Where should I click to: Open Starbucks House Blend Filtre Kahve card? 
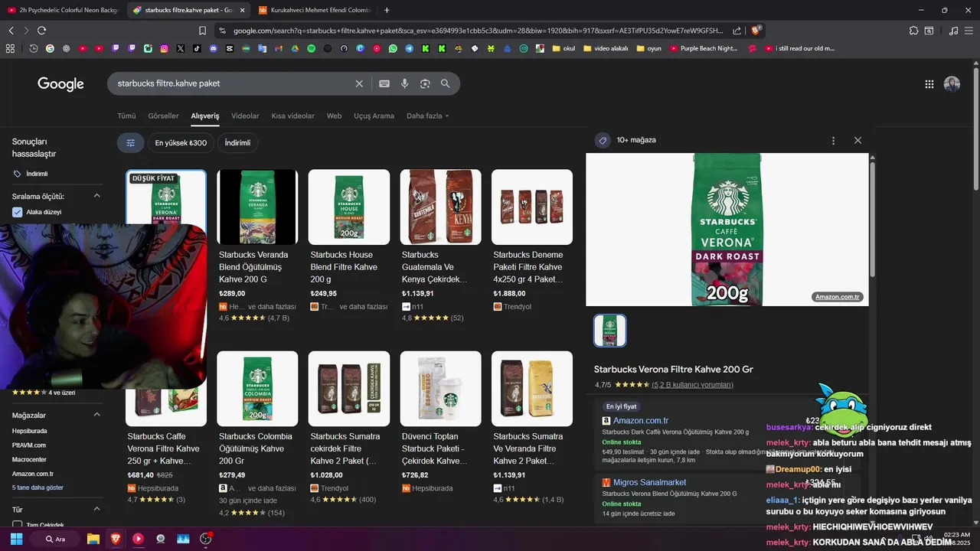349,240
